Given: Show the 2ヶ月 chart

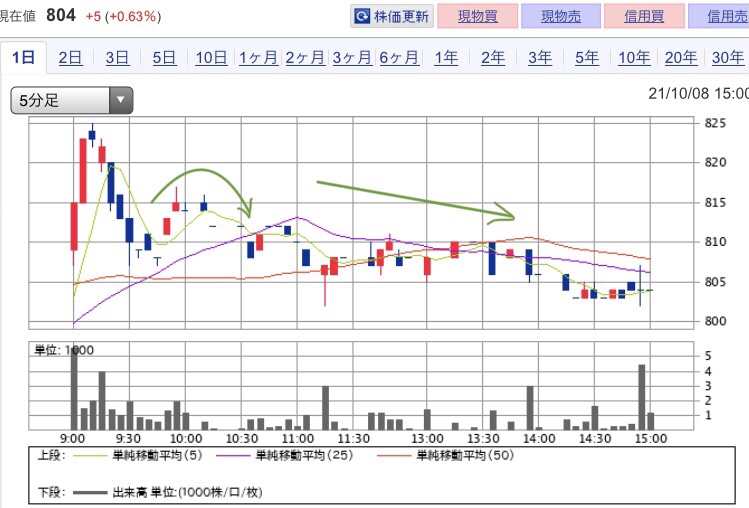Looking at the screenshot, I should 305,58.
